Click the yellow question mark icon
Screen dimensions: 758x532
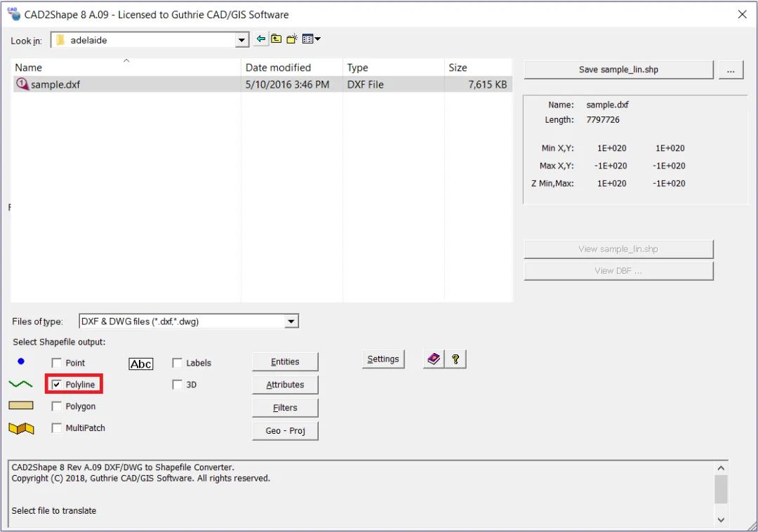(456, 359)
